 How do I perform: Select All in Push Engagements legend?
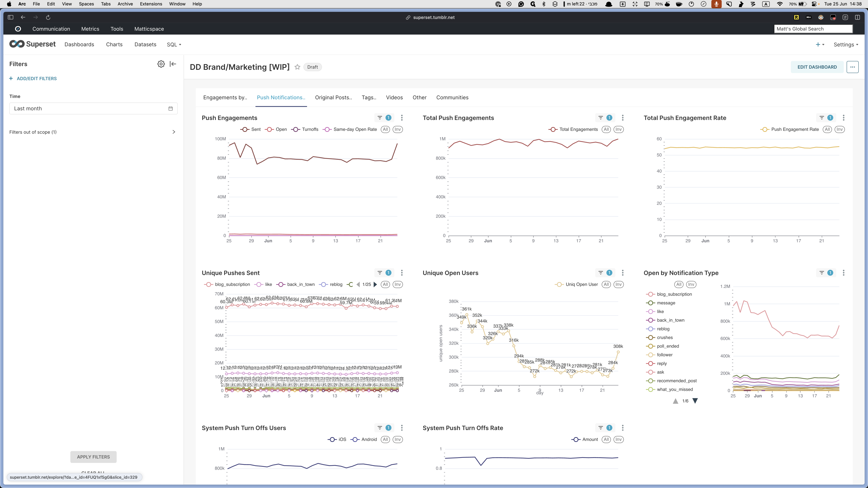pos(386,129)
